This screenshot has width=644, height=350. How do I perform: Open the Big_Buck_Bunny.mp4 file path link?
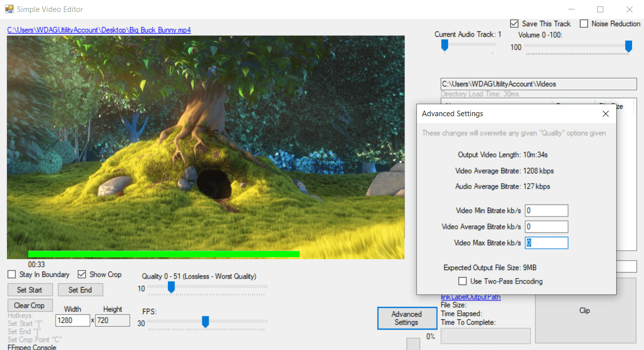point(99,30)
